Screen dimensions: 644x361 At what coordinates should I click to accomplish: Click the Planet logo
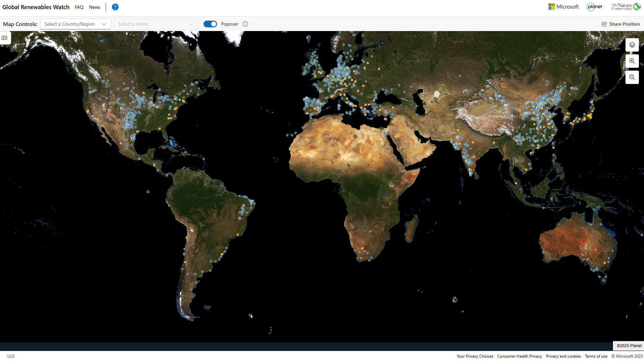click(594, 6)
